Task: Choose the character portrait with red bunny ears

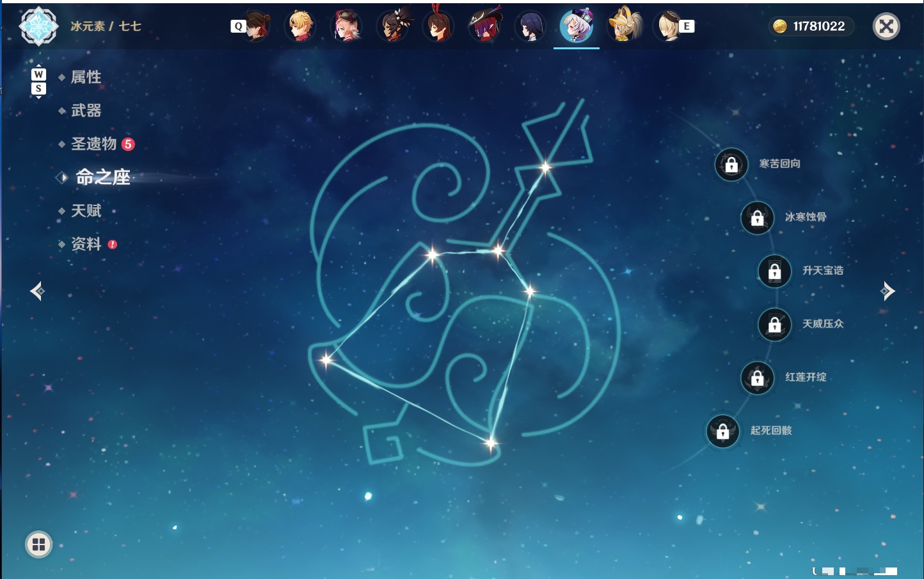Action: click(x=439, y=25)
